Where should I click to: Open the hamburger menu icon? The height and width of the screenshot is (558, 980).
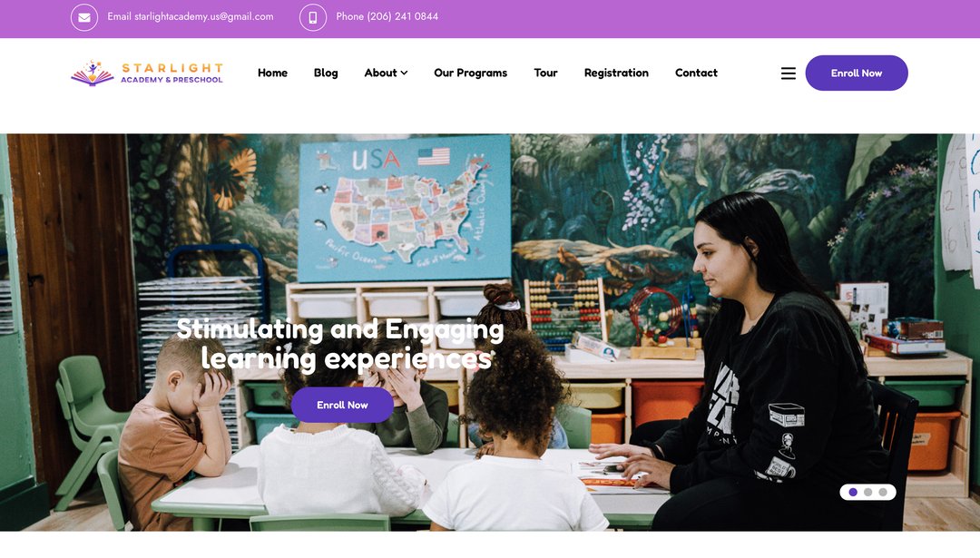[x=789, y=73]
